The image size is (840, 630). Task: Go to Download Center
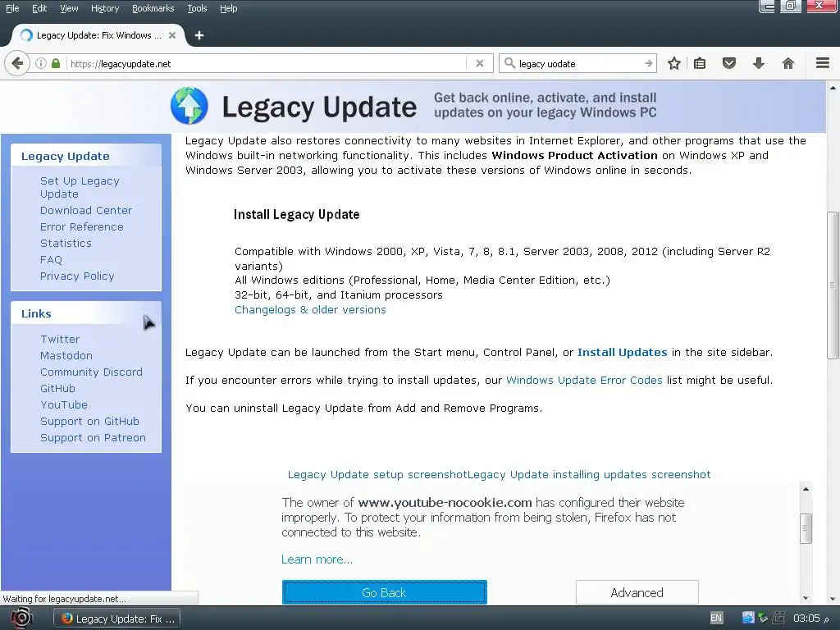[x=85, y=211]
